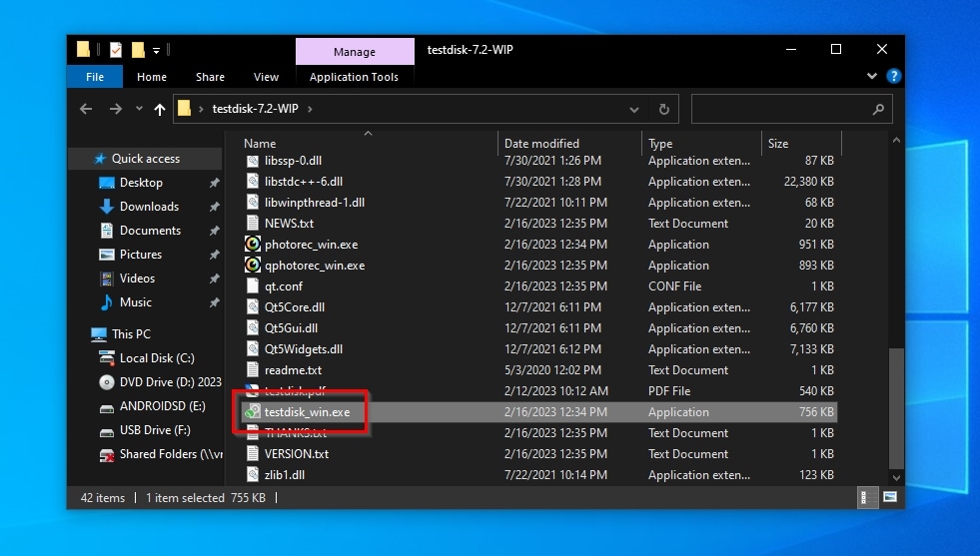Select Local Disk (C:) in sidebar
The image size is (980, 556).
157,358
